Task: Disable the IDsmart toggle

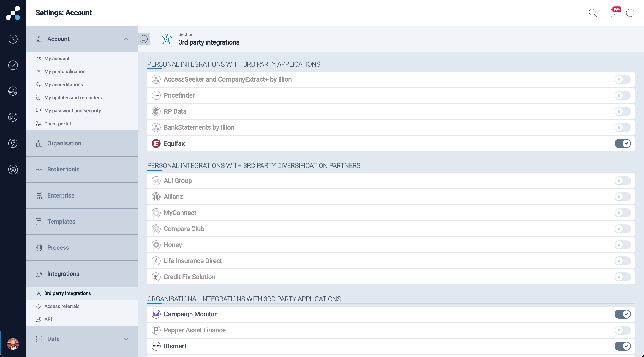Action: tap(623, 346)
